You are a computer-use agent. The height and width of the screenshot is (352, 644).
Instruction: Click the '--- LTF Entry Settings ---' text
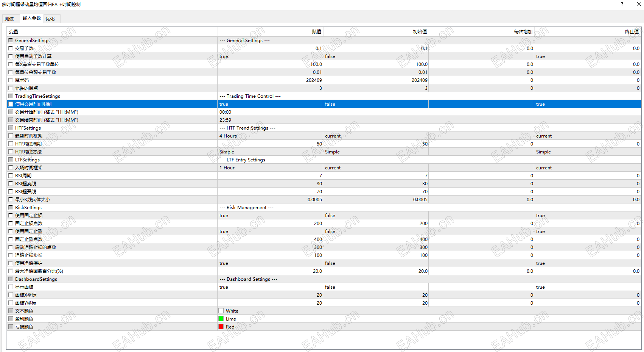[x=246, y=160]
